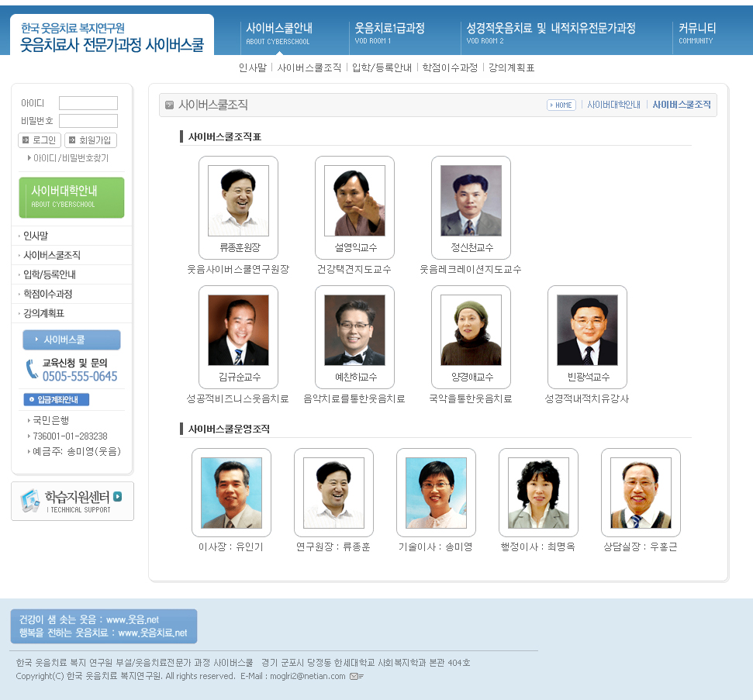Select 학점이수과정 in the sub navigation bar
Screen dimensions: 753x700
click(450, 68)
